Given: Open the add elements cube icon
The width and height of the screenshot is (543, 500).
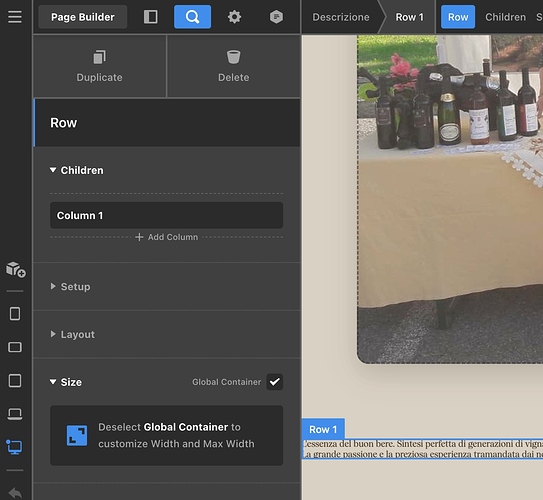Looking at the screenshot, I should [16, 269].
